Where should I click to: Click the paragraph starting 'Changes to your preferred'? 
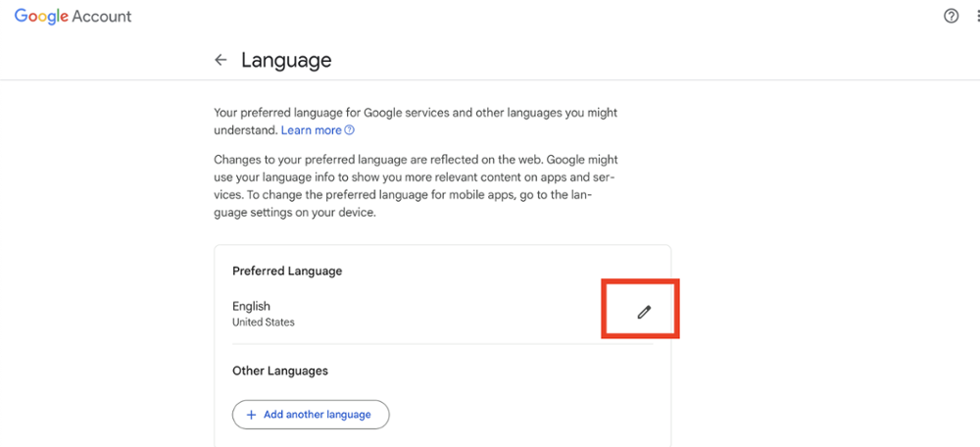pos(416,186)
